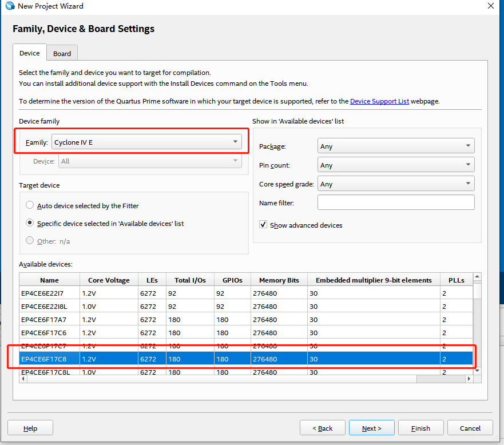Open the Family dropdown showing Cyclone IV E
Viewport: 504px width, 445px height.
146,142
